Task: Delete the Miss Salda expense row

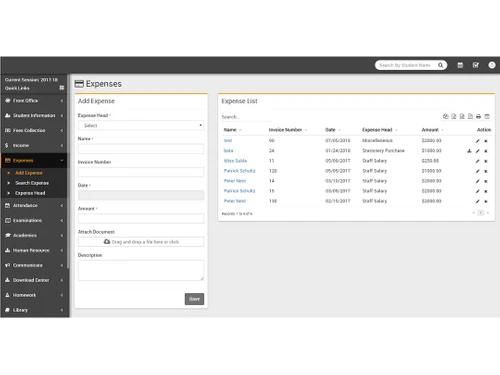Action: click(x=486, y=161)
